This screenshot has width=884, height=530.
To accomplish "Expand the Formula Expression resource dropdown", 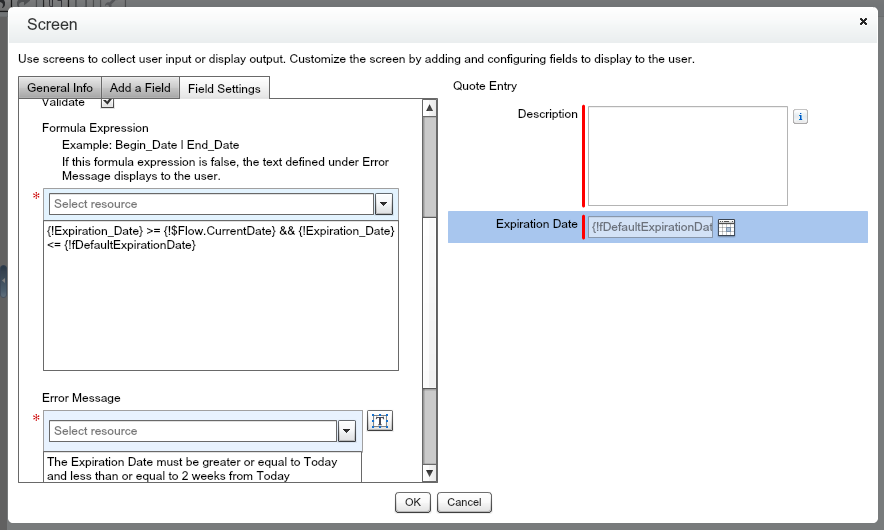I will pyautogui.click(x=383, y=204).
